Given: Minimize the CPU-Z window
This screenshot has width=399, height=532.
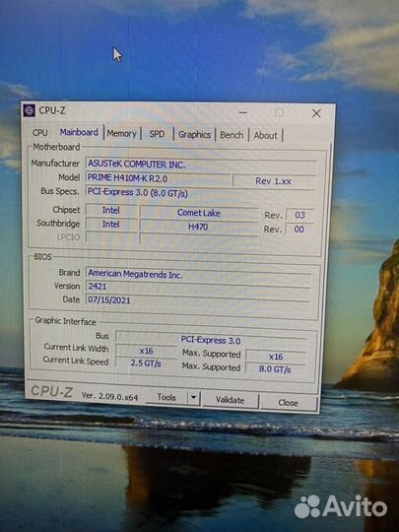Looking at the screenshot, I should pyautogui.click(x=243, y=112).
